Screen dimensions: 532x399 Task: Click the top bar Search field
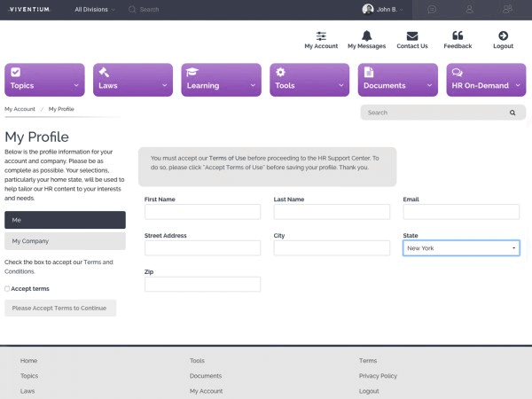[x=149, y=10]
